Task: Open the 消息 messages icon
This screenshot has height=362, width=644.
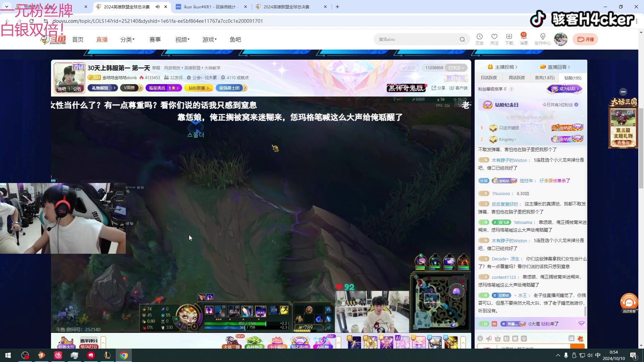Action: tap(524, 39)
